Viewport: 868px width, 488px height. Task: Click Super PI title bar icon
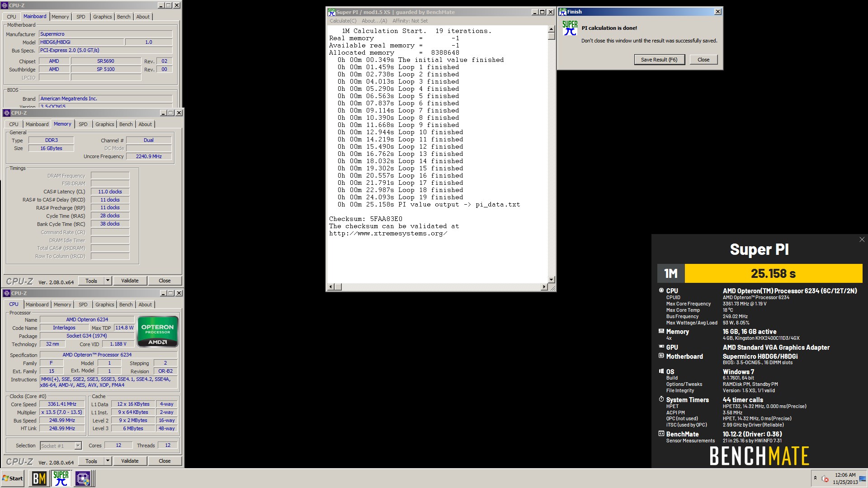[332, 12]
